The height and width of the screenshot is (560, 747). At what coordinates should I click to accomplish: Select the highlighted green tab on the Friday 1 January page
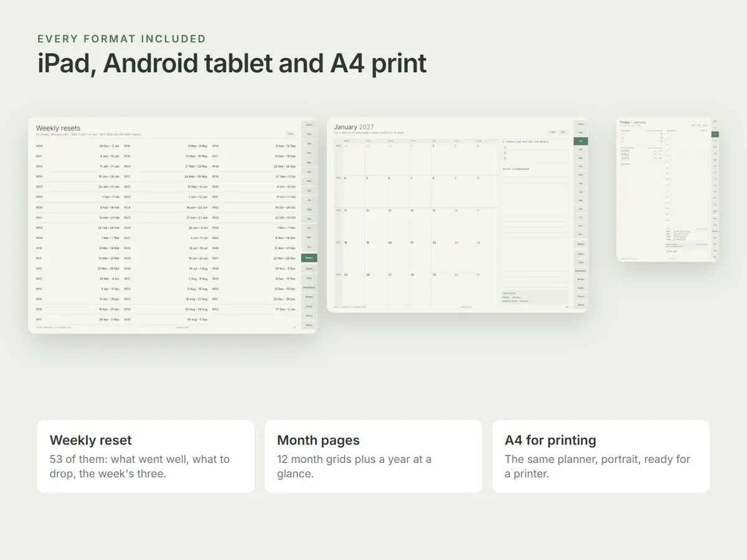pos(715,134)
